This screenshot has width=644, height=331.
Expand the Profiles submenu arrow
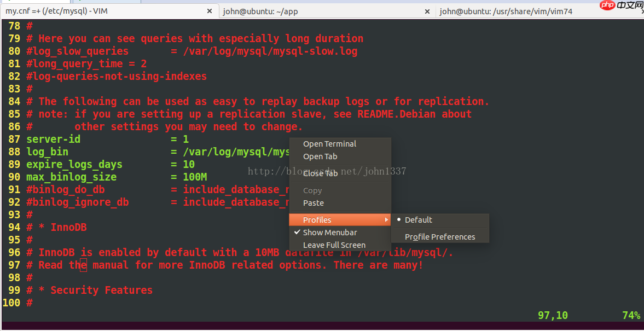pos(386,220)
